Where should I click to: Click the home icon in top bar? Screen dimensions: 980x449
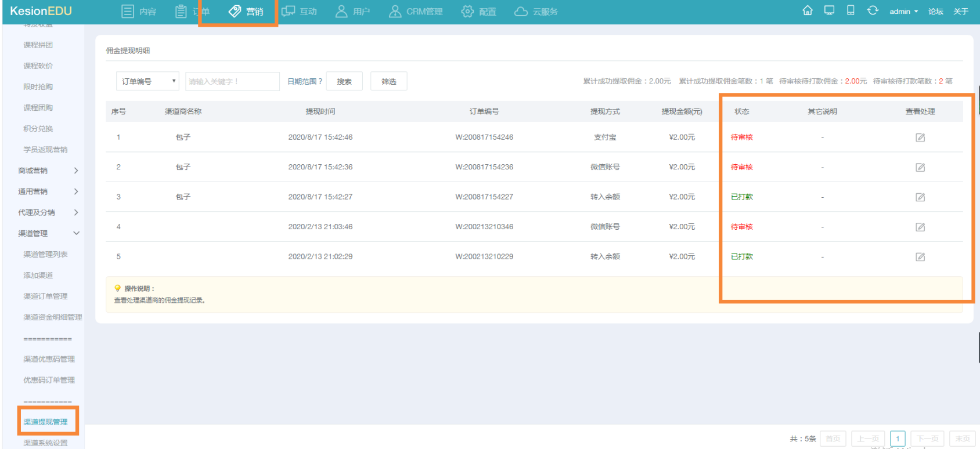click(807, 10)
